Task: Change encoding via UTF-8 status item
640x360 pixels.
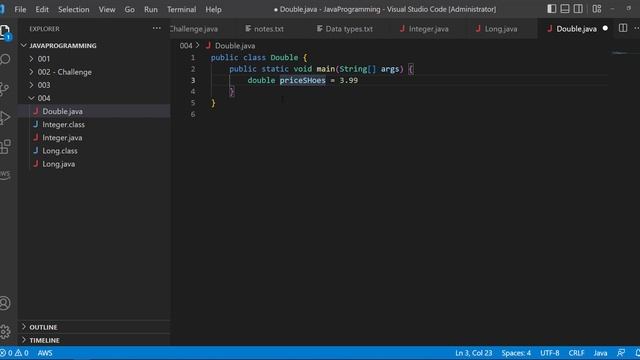Action: coord(549,353)
